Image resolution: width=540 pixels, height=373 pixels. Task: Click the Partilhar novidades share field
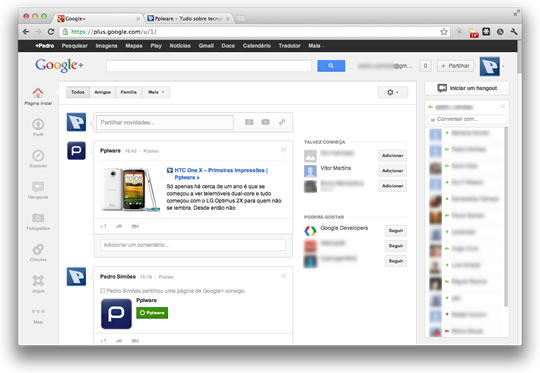(x=165, y=122)
